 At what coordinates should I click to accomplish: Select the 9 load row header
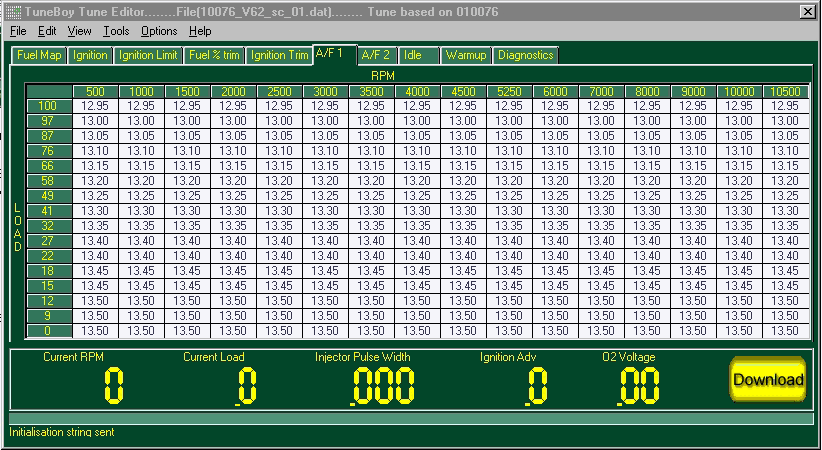[49, 316]
